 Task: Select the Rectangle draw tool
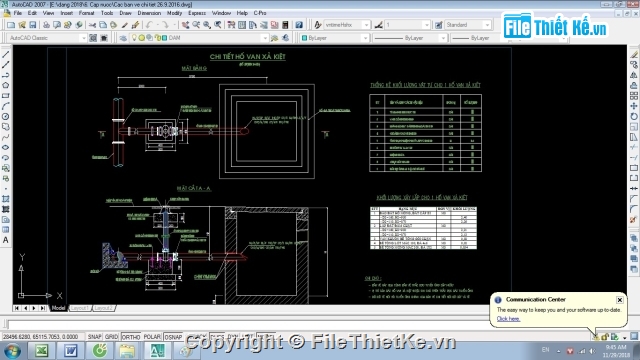click(x=6, y=96)
